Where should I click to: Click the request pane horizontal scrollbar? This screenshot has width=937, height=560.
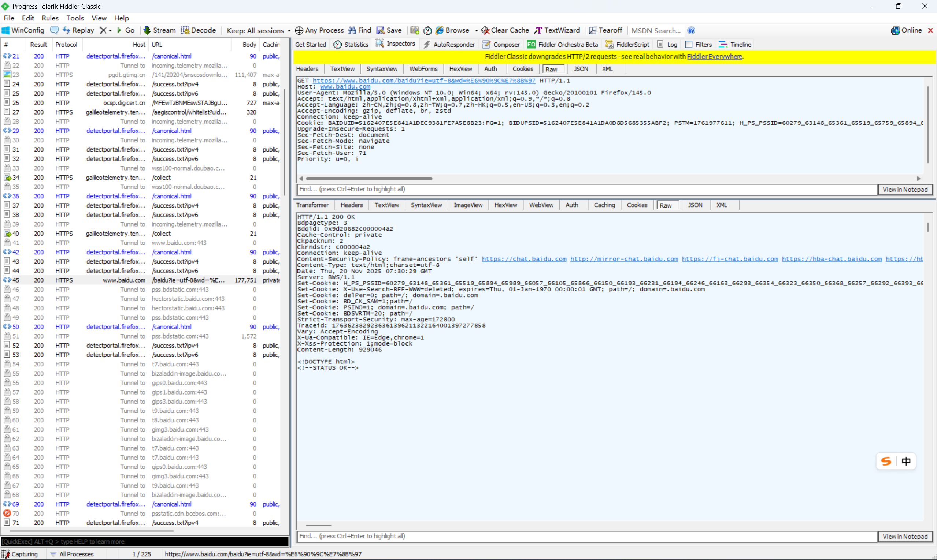(x=368, y=179)
